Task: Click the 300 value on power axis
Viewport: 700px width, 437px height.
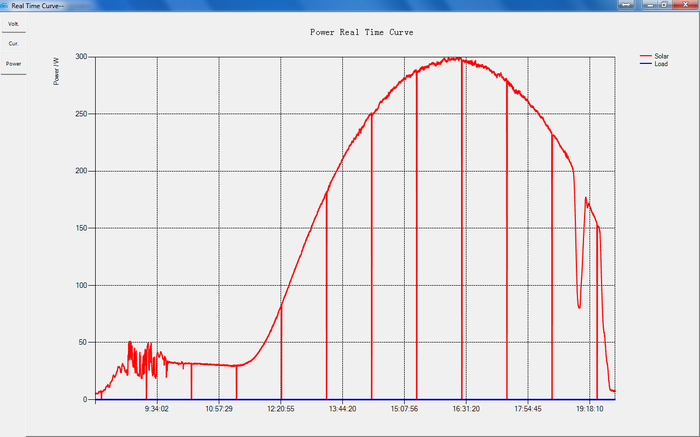Action: [x=82, y=57]
